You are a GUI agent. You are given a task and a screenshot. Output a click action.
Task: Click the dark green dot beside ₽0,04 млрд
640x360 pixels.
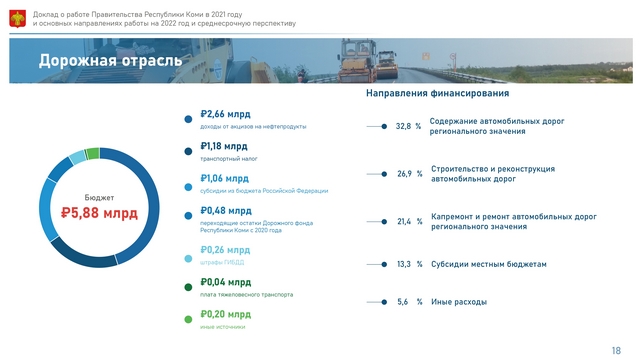coord(188,287)
